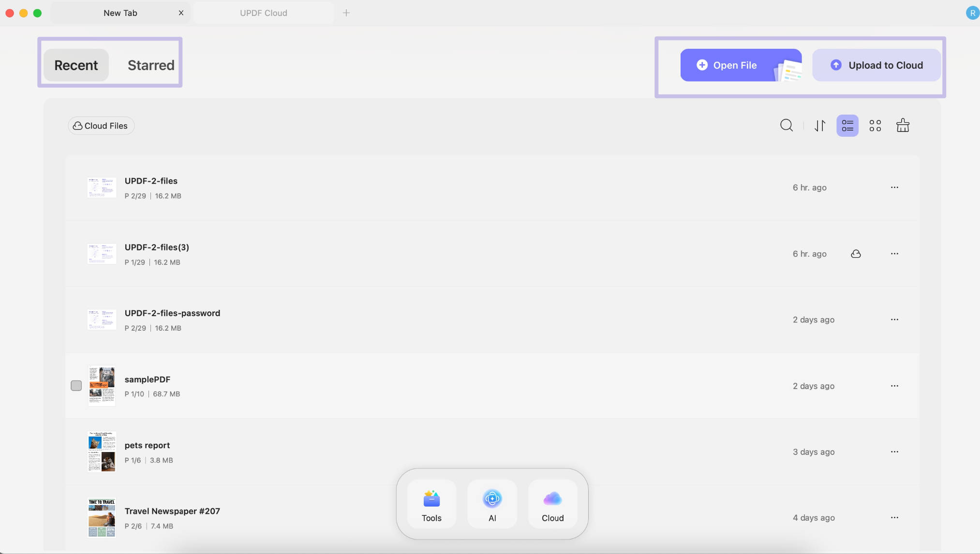Screen dimensions: 980x554
Task: Click the macOS green fullscreen button
Action: tap(37, 13)
